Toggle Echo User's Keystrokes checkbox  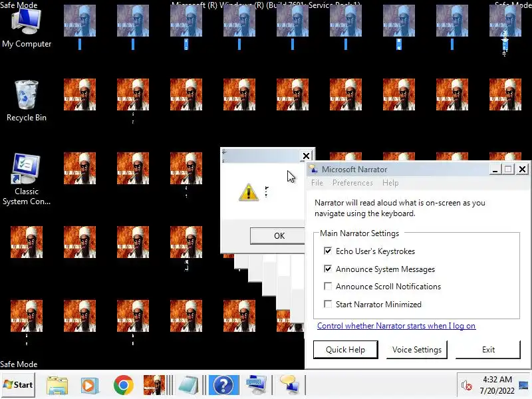[328, 251]
